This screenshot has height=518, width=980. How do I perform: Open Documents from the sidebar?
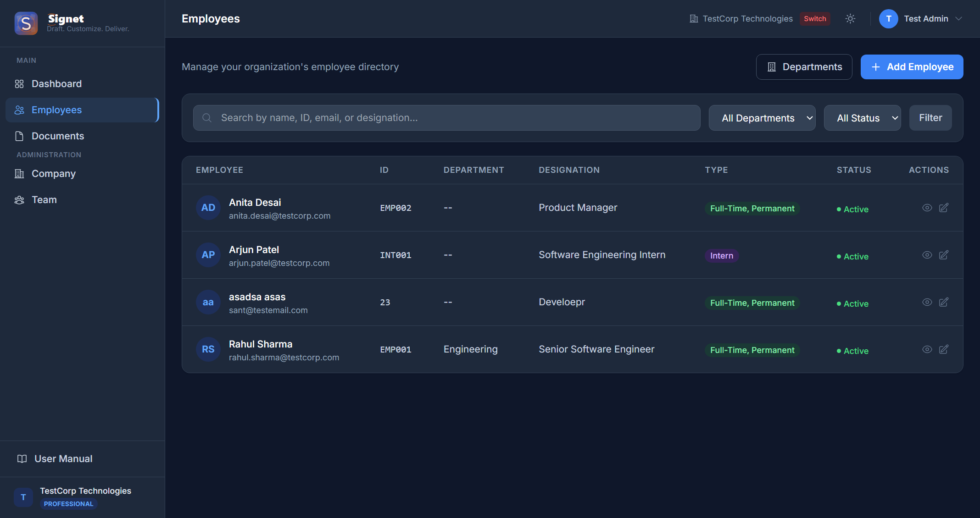pos(58,136)
